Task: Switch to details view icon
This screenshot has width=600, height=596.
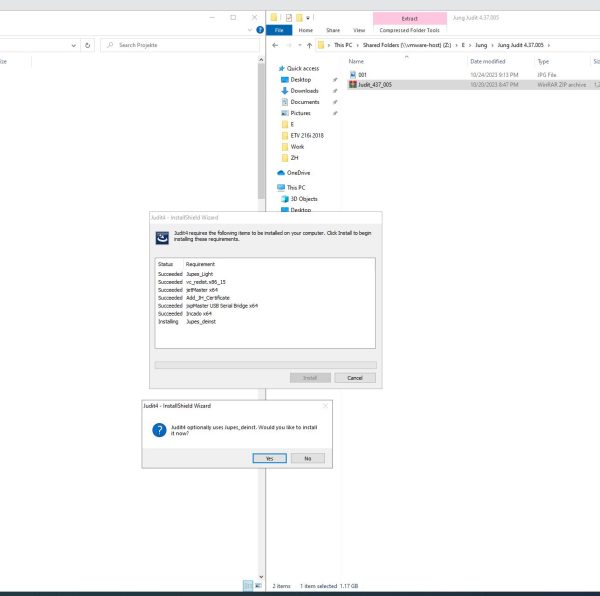Action: [248, 586]
